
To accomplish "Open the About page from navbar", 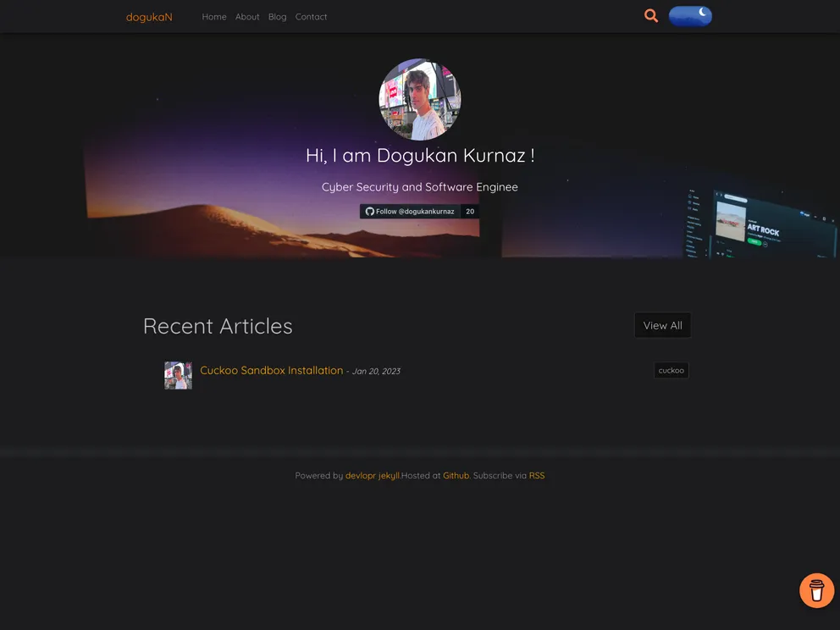I will (x=247, y=17).
